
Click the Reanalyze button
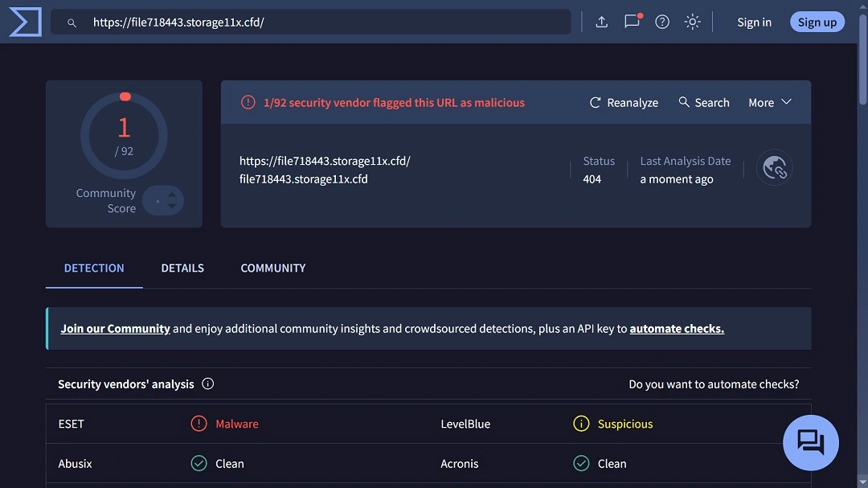(x=624, y=102)
